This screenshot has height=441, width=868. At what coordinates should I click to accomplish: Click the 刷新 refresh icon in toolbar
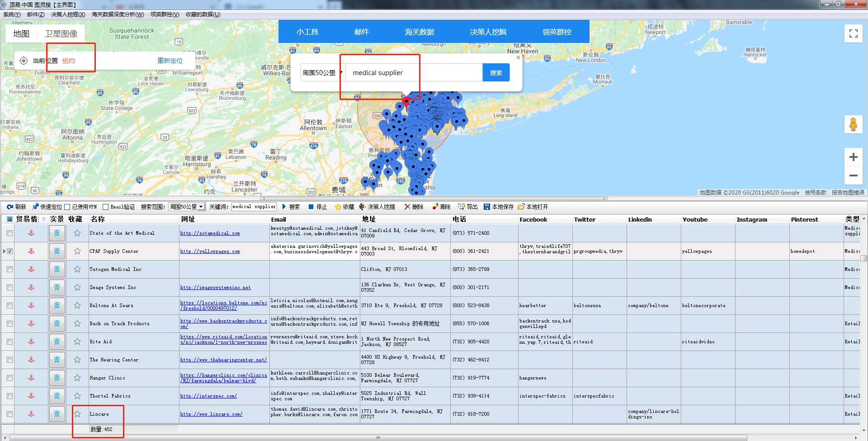[x=10, y=207]
